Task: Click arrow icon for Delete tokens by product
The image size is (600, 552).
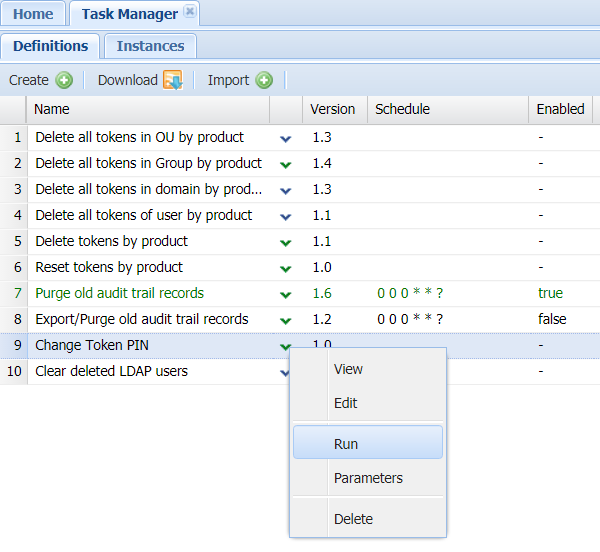Action: (286, 242)
